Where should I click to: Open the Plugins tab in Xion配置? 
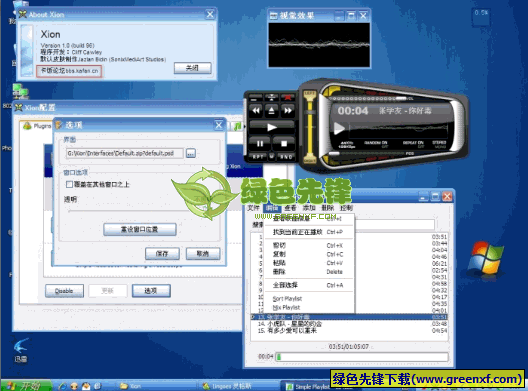37,126
